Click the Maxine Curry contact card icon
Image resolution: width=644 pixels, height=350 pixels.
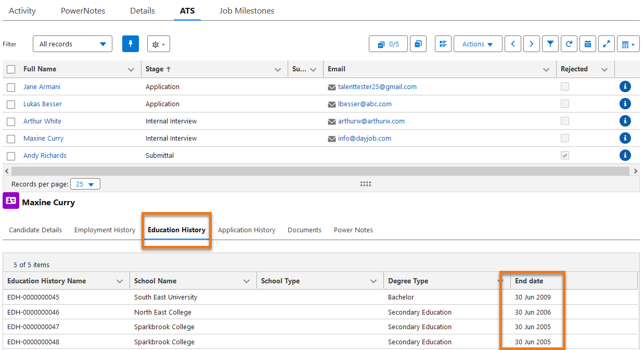11,201
